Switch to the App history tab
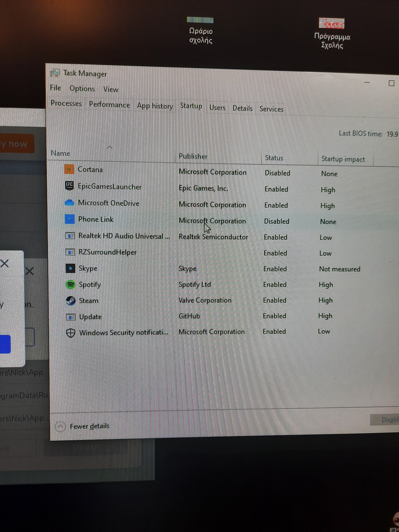 [x=155, y=106]
